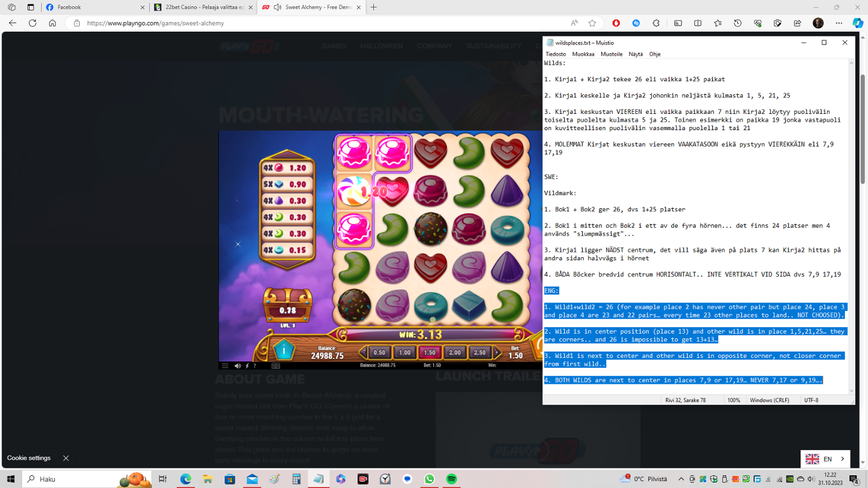The width and height of the screenshot is (868, 488).
Task: Open the browser Extensions puzzle icon
Action: 656,23
